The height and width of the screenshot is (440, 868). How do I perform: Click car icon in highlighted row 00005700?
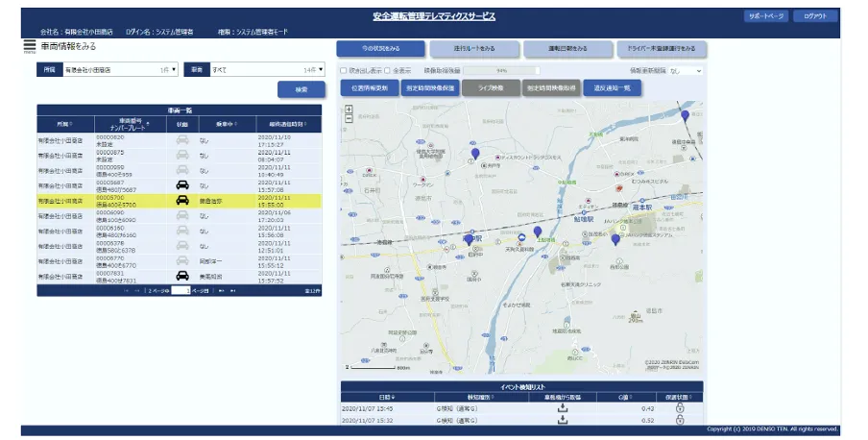(182, 201)
